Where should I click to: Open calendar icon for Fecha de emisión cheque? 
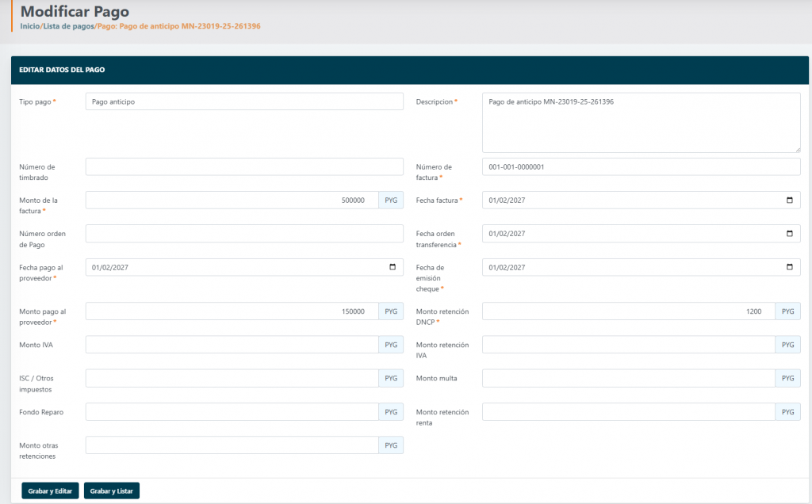[x=789, y=268]
